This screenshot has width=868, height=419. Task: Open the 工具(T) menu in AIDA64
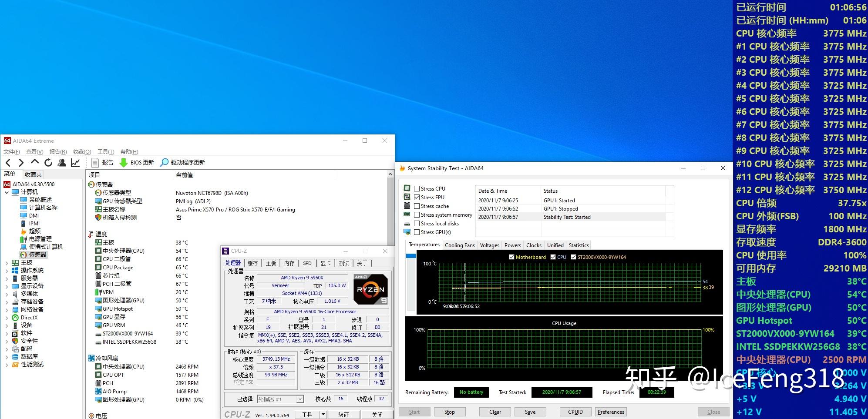(x=106, y=152)
